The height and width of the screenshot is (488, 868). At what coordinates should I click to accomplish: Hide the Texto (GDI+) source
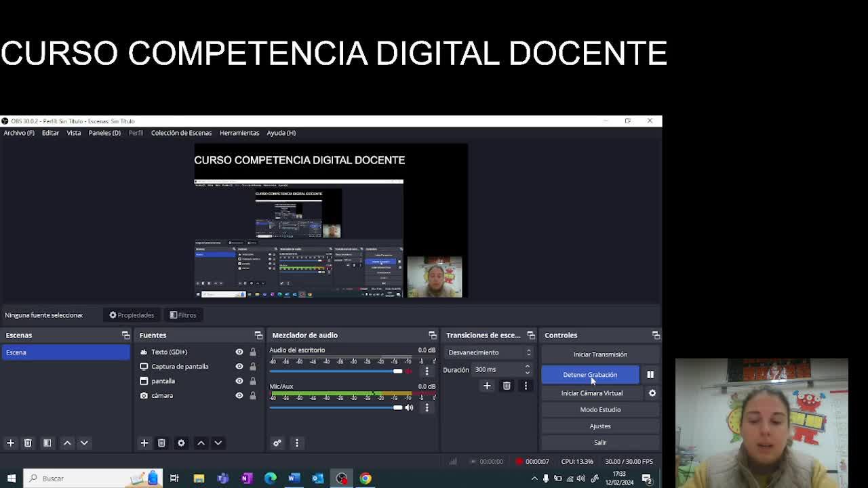click(x=239, y=352)
